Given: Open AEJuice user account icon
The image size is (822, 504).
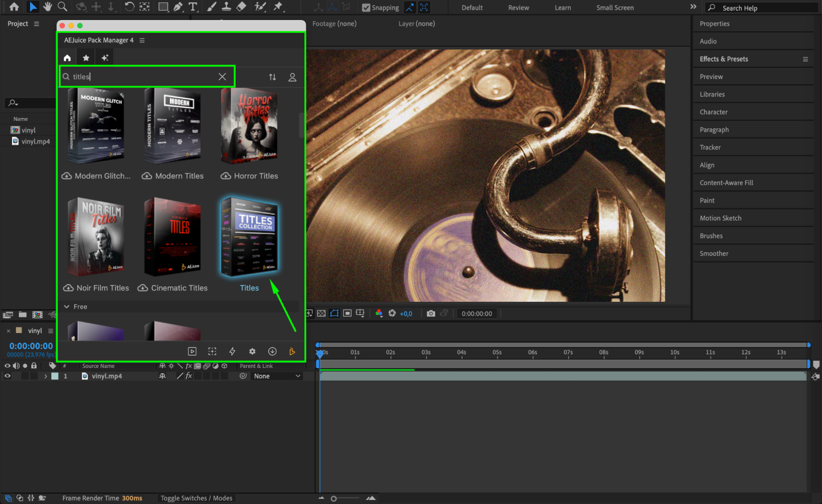Looking at the screenshot, I should click(x=292, y=77).
